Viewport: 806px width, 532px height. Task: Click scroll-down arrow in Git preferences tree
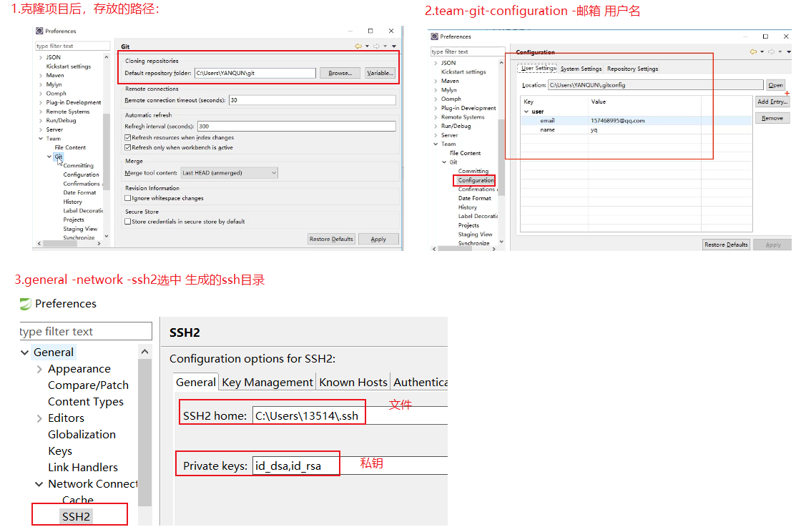click(x=107, y=236)
